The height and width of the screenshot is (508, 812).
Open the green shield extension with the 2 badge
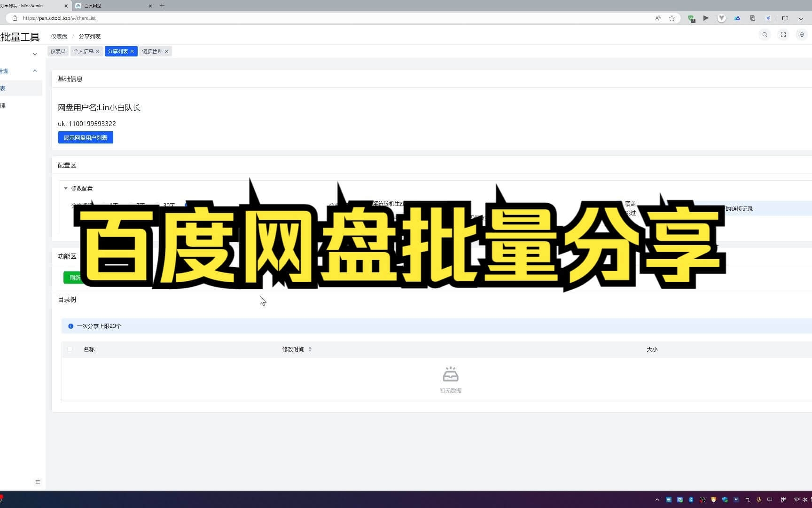(691, 18)
